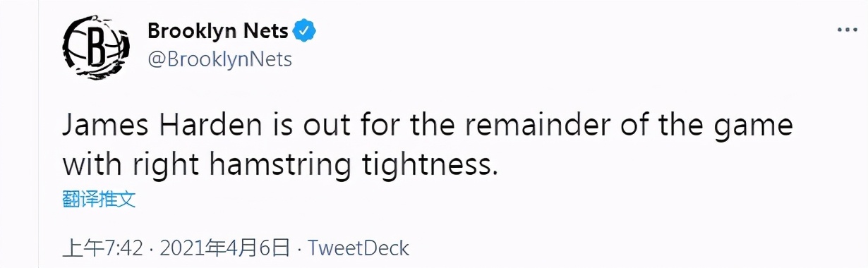
Task: Click the 翻译推文 translate tweet link
Action: [99, 200]
